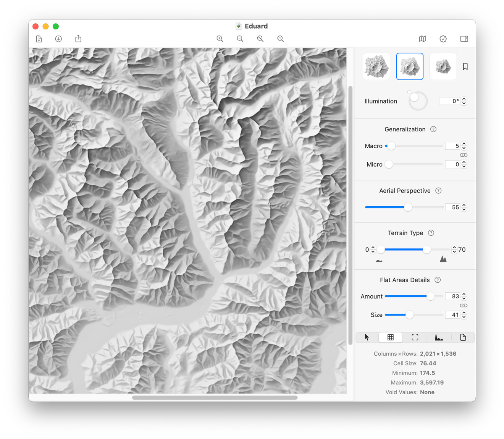Open help for Flat Areas Details
The image size is (504, 439).
point(438,280)
